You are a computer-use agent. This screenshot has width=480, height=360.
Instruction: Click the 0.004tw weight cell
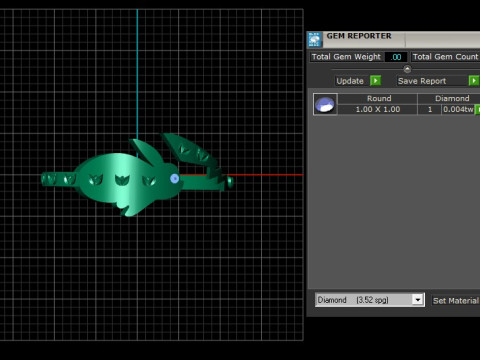click(x=458, y=109)
